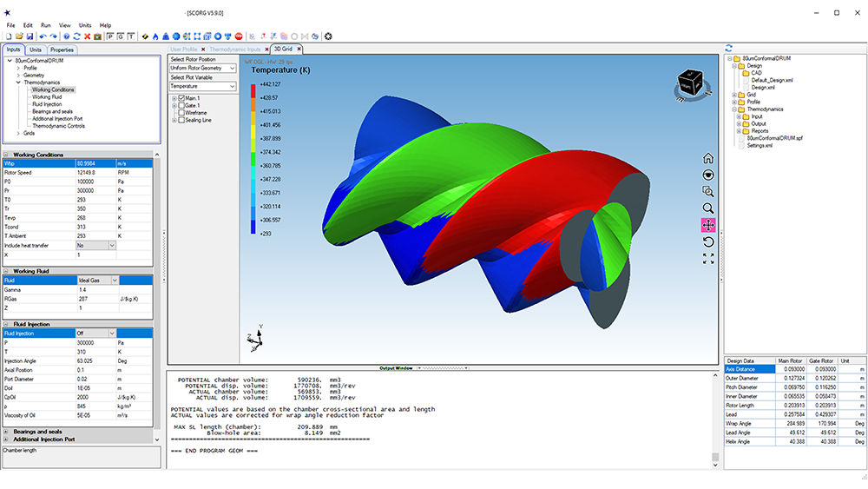Click the T toolbar button
The image size is (868, 489).
click(131, 36)
